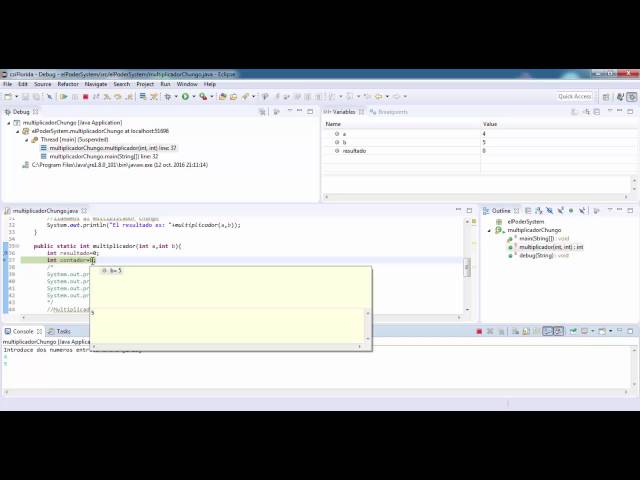Toggle Hide Static Members in Outline toolbar
640x480 pixels.
point(560,211)
